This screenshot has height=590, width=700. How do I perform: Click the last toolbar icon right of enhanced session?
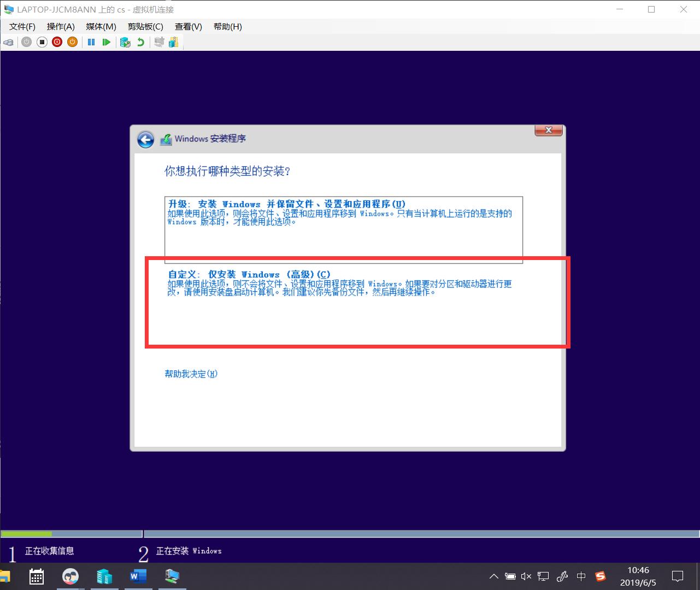(x=174, y=42)
